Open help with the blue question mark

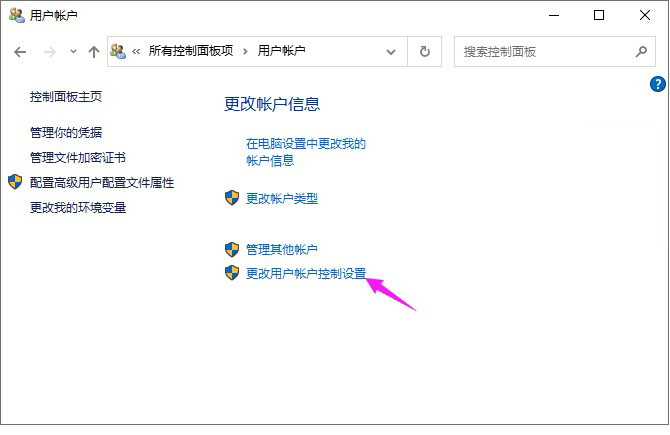tap(658, 84)
